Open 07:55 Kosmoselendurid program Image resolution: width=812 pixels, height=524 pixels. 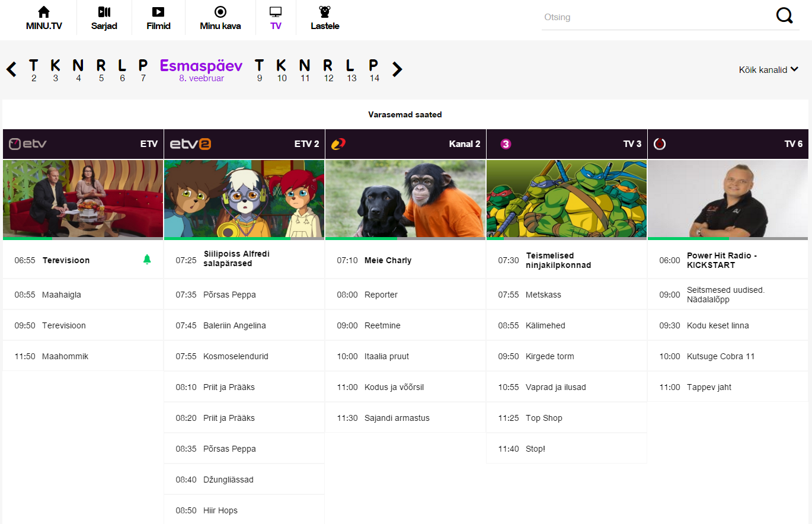pos(244,356)
